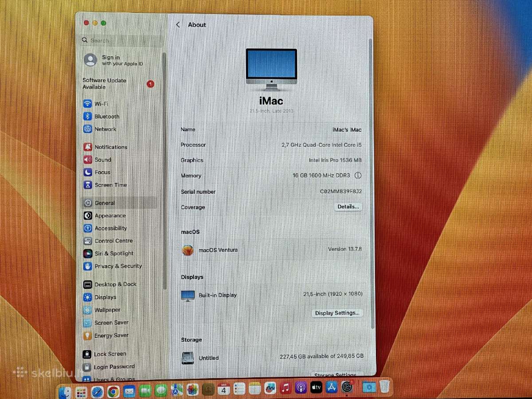
Task: Open the Trash in the Dock
Action: 384,387
